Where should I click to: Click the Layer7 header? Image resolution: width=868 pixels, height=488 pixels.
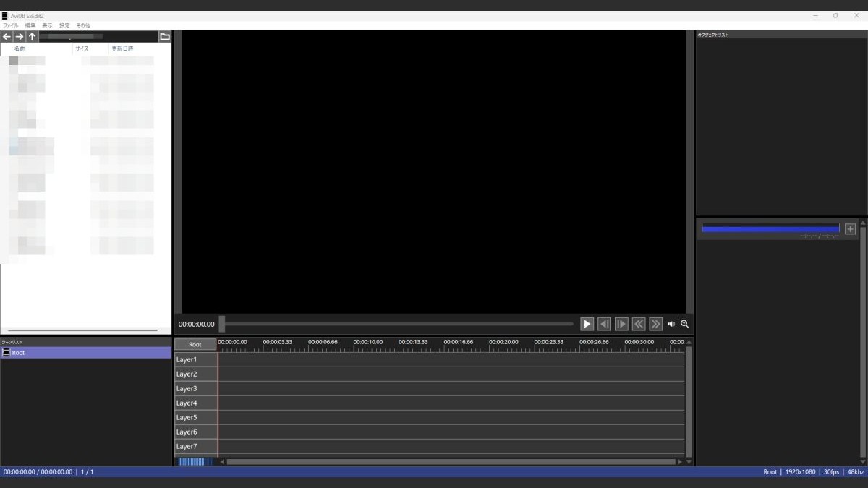coord(196,446)
